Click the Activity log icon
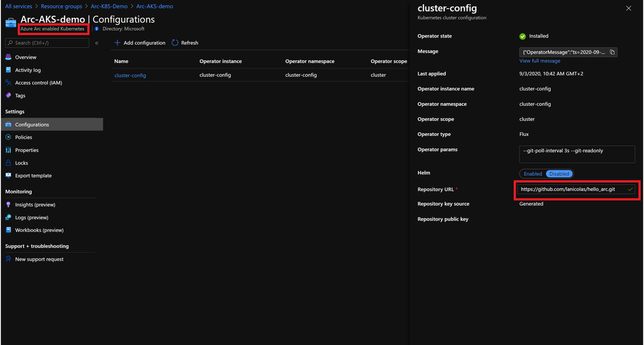This screenshot has width=644, height=345. pos(8,70)
